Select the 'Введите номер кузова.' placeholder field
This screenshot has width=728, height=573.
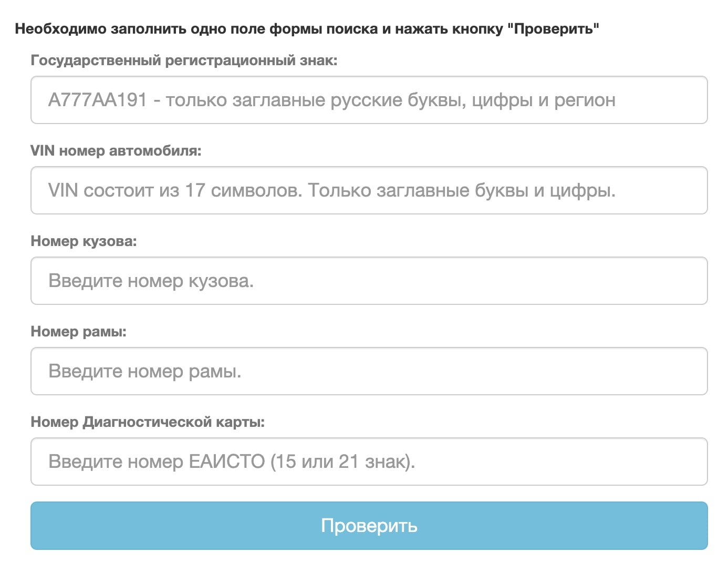pyautogui.click(x=369, y=281)
